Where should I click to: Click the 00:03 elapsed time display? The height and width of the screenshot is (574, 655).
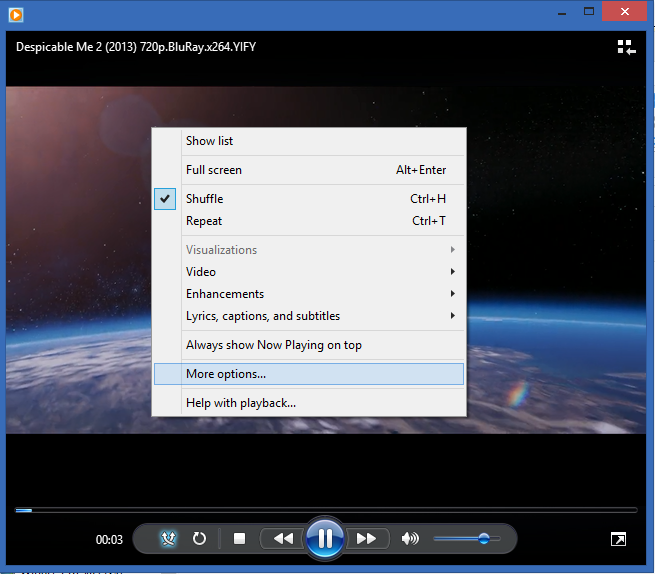coord(109,540)
